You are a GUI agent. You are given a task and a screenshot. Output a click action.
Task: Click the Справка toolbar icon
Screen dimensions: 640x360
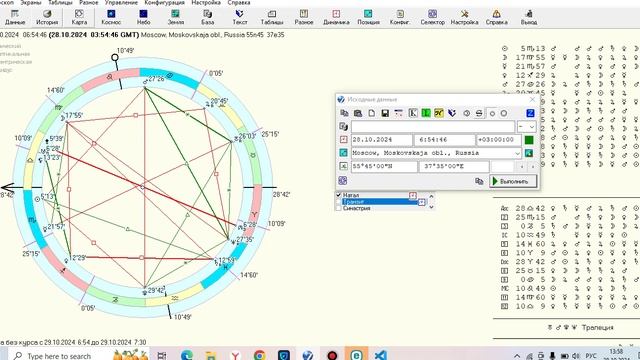[496, 18]
